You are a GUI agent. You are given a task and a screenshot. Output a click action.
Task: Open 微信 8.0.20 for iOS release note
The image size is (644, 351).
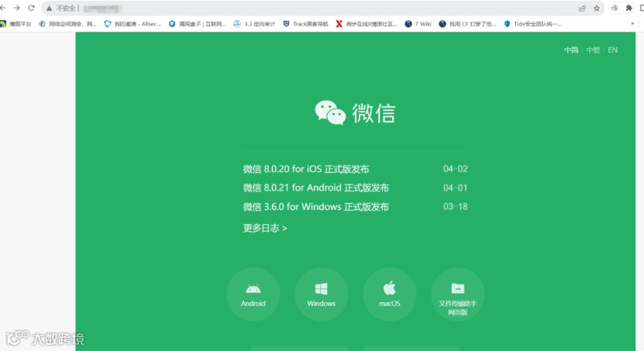[x=306, y=169]
